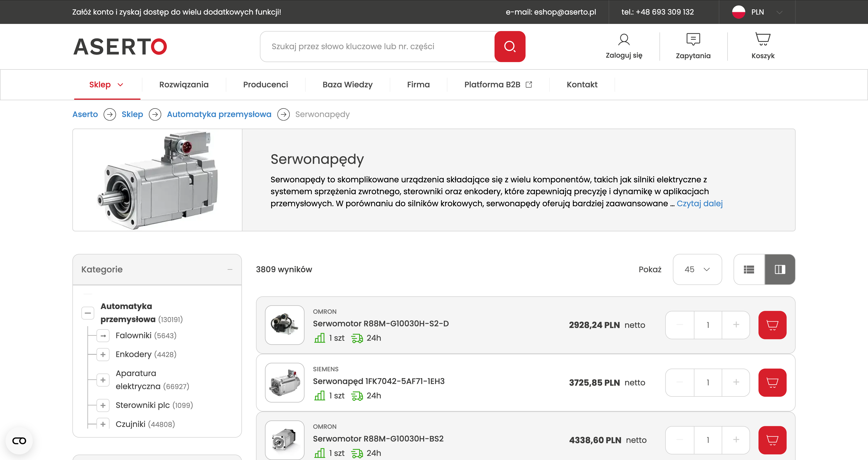Increase quantity for Serwomotor R88M-G10030H-S2-D
Viewport: 868px width, 460px height.
pyautogui.click(x=736, y=325)
